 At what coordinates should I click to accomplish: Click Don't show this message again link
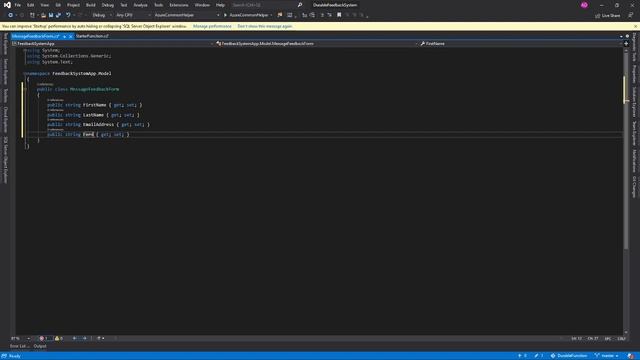[x=265, y=26]
